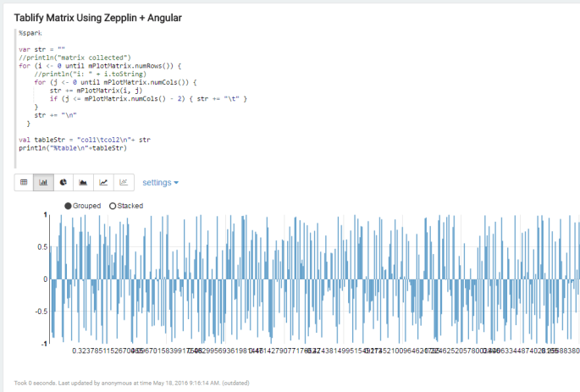580x392 pixels.
Task: Select the Grouped radio option
Action: pos(82,206)
